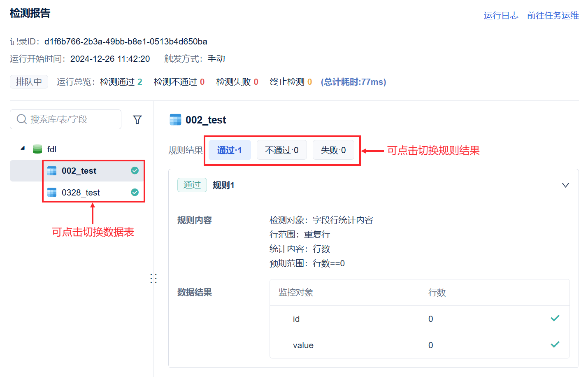Click the 检测失败 0 summary count
Screen dimensions: 588x377
tap(237, 82)
